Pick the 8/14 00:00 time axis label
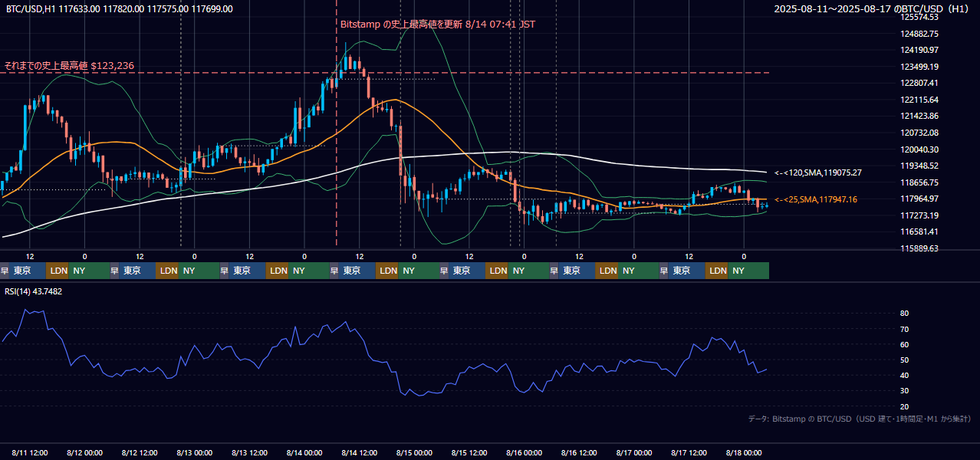 pos(305,452)
